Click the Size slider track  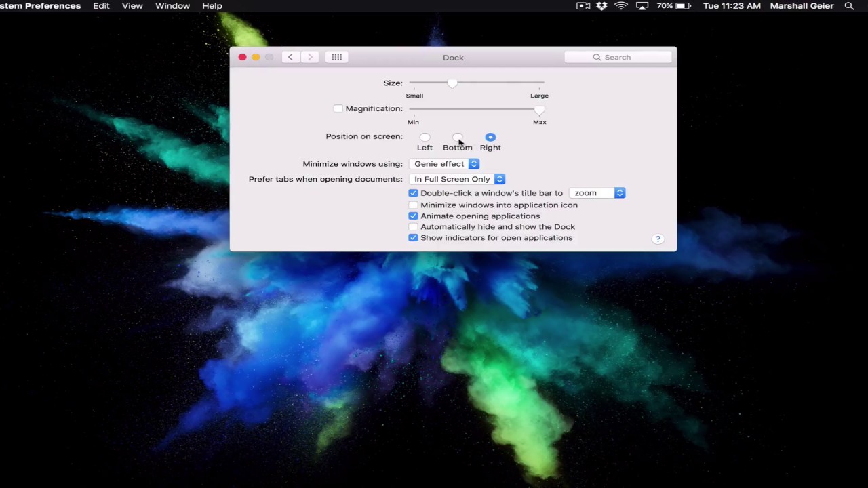(476, 83)
